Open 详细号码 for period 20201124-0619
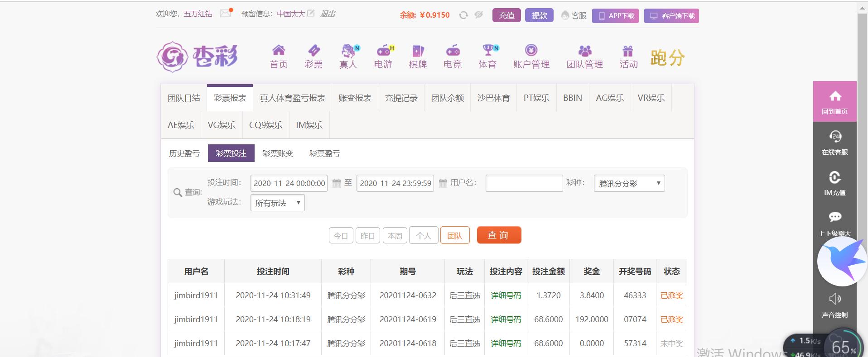 pyautogui.click(x=506, y=319)
